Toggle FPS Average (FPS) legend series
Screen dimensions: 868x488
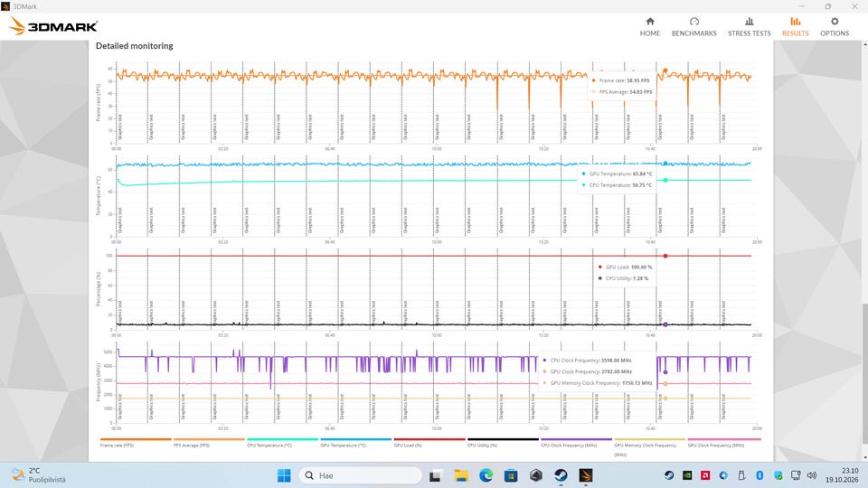click(209, 442)
